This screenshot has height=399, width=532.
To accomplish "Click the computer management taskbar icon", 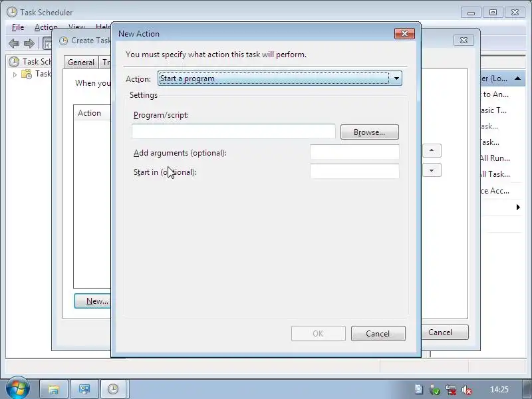I will point(84,389).
